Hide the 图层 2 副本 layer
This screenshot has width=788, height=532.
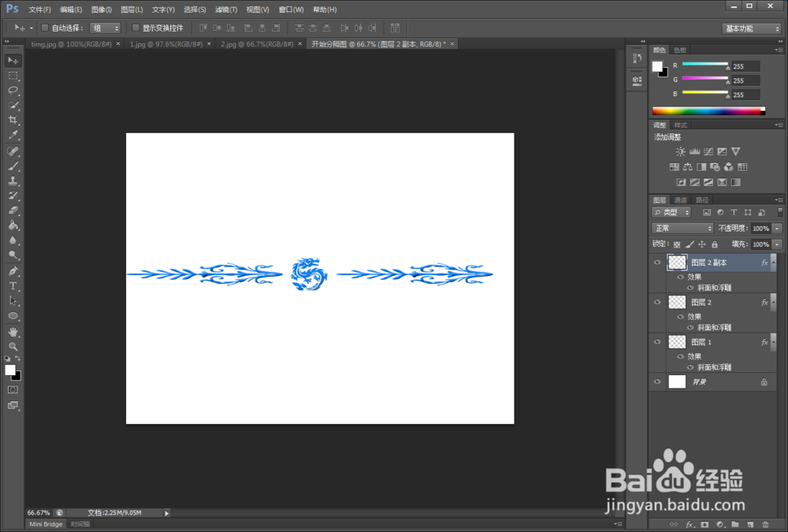pos(657,262)
